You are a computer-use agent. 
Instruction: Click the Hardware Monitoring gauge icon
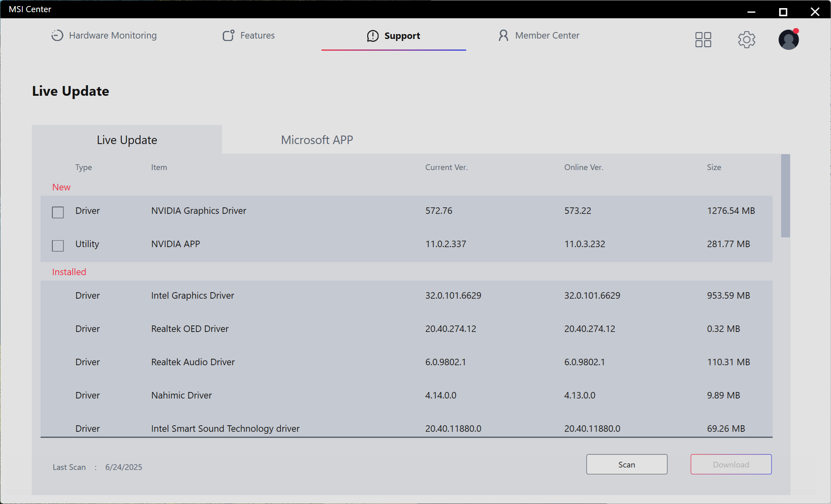coord(57,35)
